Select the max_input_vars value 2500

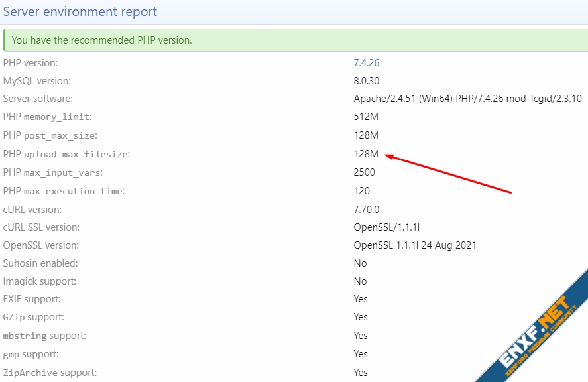pyautogui.click(x=364, y=172)
